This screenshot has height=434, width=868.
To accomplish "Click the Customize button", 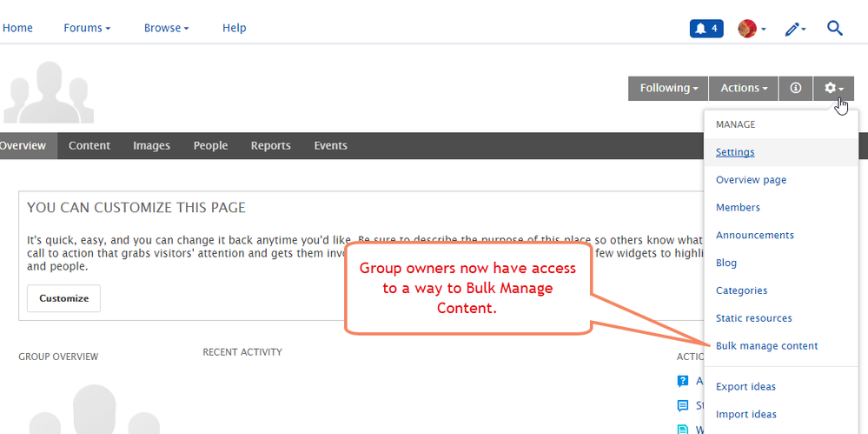I will 64,298.
